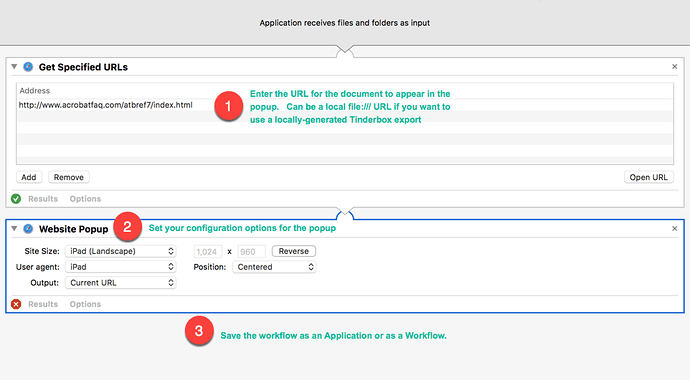Open the Output dropdown

pyautogui.click(x=121, y=283)
